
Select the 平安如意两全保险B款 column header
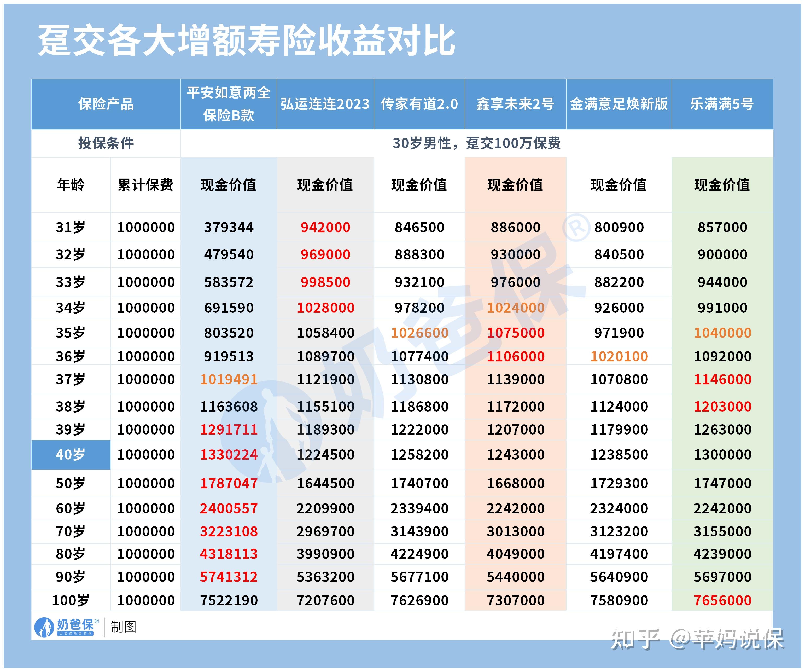click(x=229, y=104)
